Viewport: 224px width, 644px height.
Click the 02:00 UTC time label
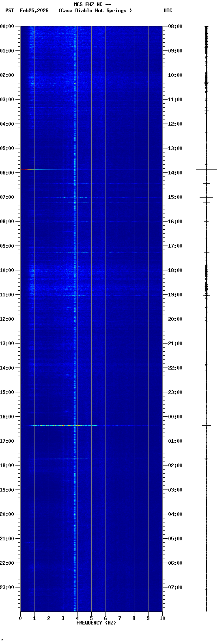175,466
